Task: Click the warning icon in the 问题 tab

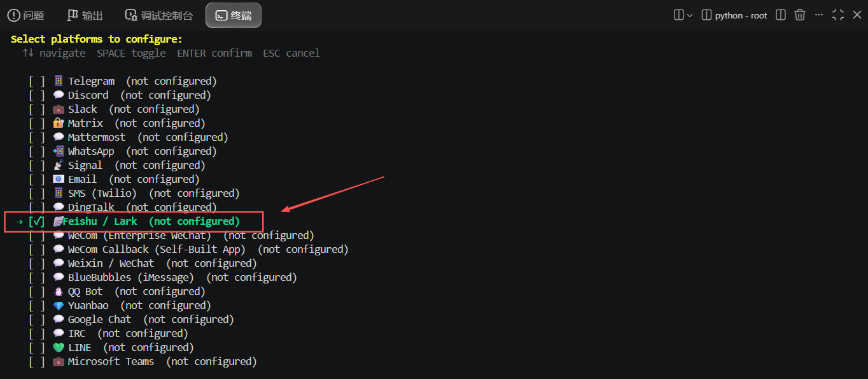Action: coord(13,15)
